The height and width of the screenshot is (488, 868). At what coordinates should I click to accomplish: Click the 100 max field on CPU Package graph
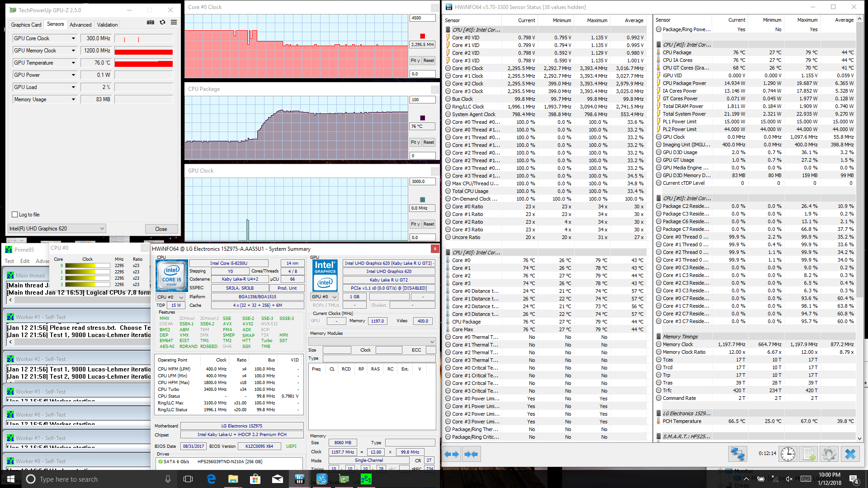[423, 100]
